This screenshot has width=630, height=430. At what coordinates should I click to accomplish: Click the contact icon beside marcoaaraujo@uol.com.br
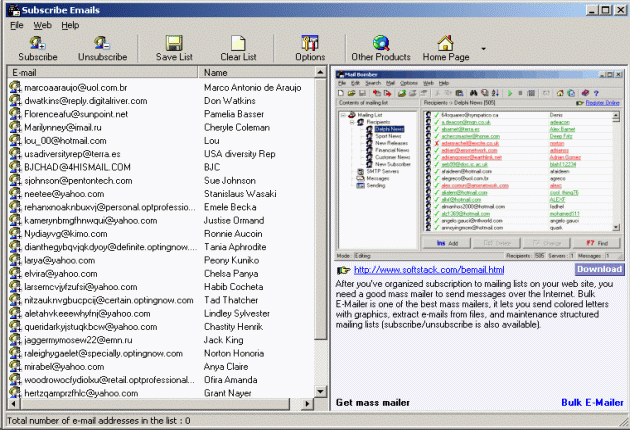click(x=15, y=89)
